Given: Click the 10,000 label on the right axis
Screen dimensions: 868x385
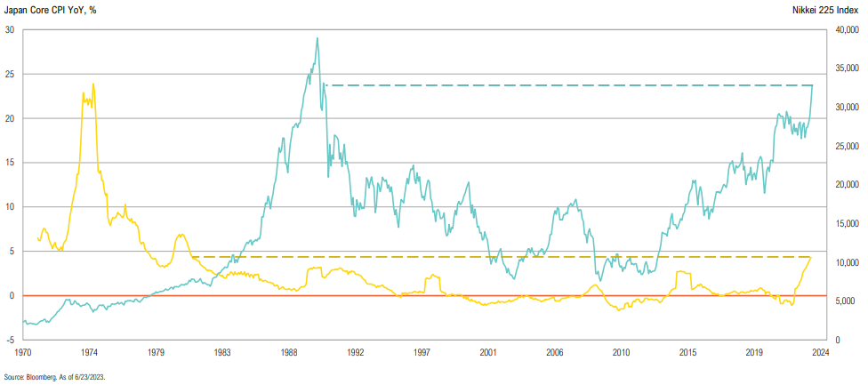Looking at the screenshot, I should click(x=843, y=262).
